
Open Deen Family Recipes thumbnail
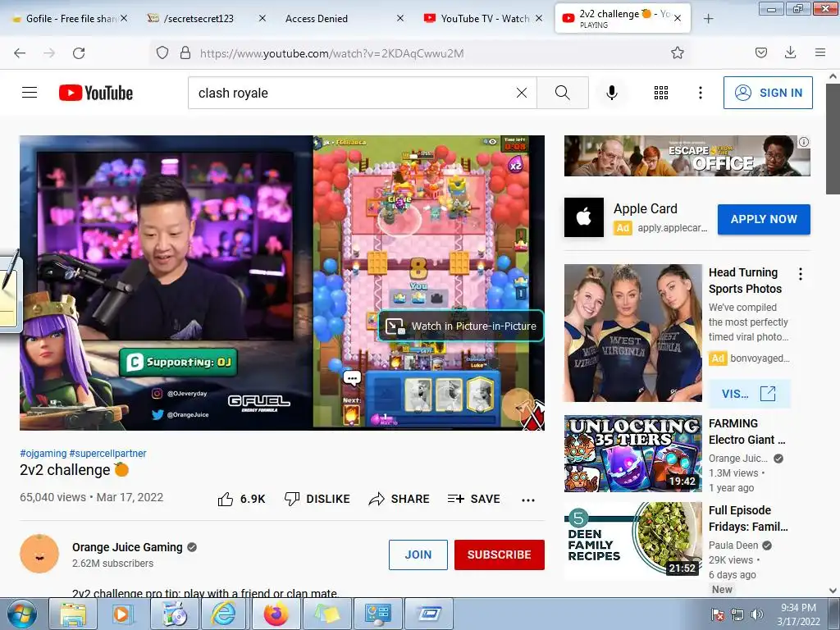coord(632,541)
